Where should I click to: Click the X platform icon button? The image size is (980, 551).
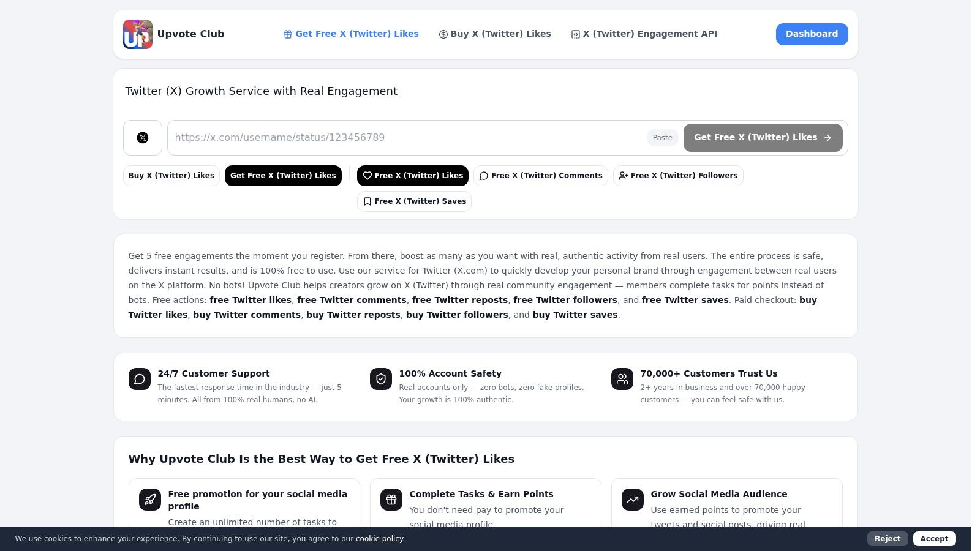143,138
